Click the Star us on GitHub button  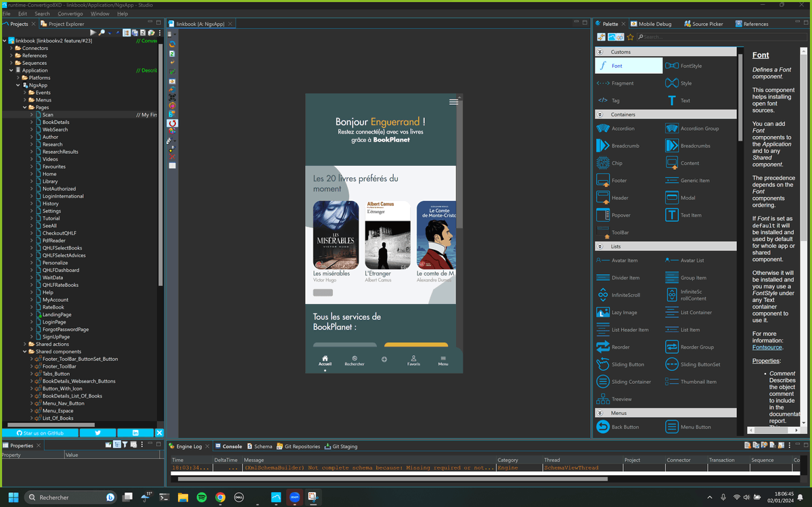click(x=41, y=433)
